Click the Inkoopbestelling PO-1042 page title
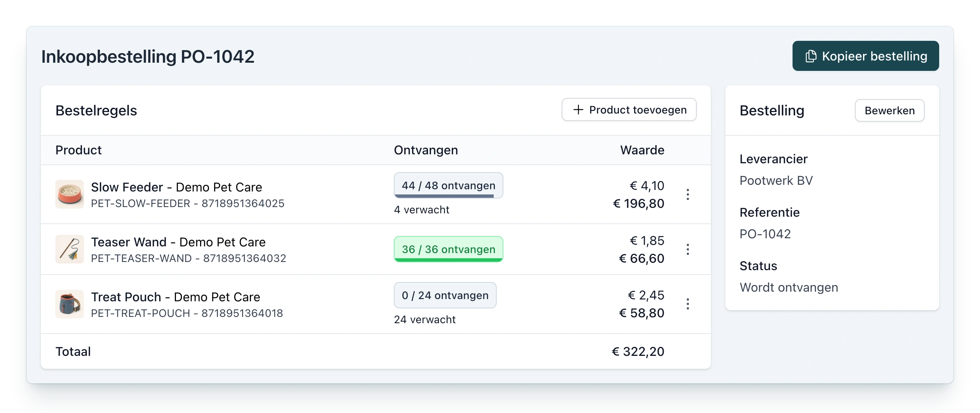This screenshot has height=413, width=980. click(x=148, y=56)
